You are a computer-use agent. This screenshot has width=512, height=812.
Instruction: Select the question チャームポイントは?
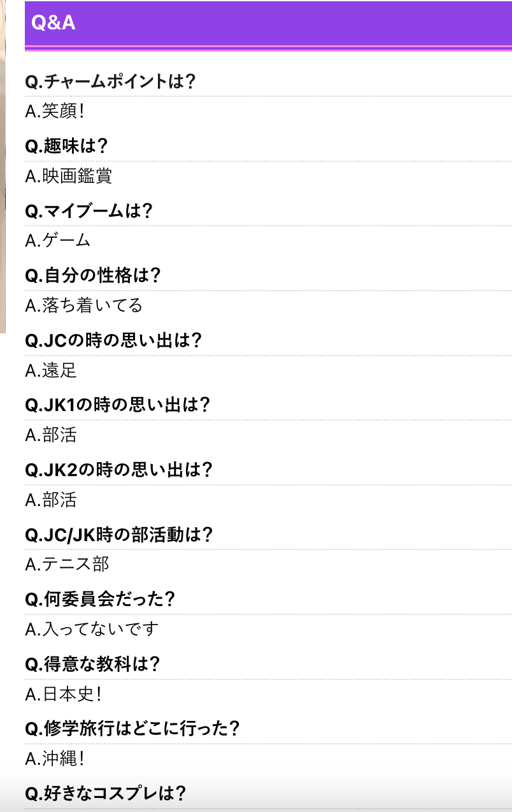pos(110,82)
